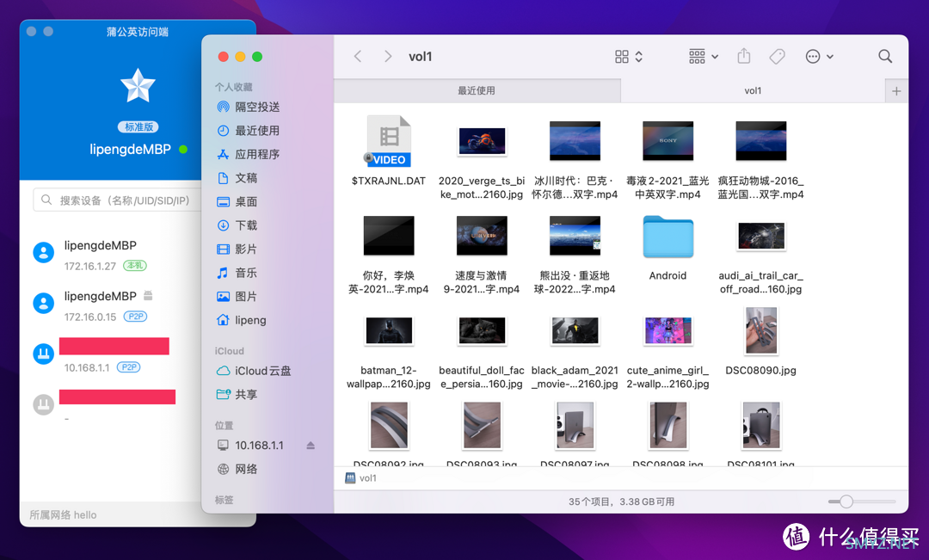Go forward with Finder forward arrow

[x=387, y=56]
